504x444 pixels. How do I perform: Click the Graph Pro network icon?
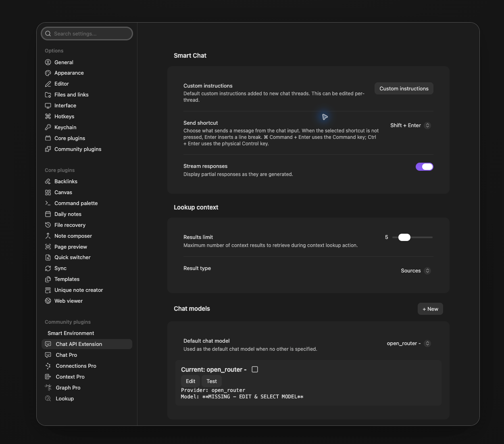(48, 388)
